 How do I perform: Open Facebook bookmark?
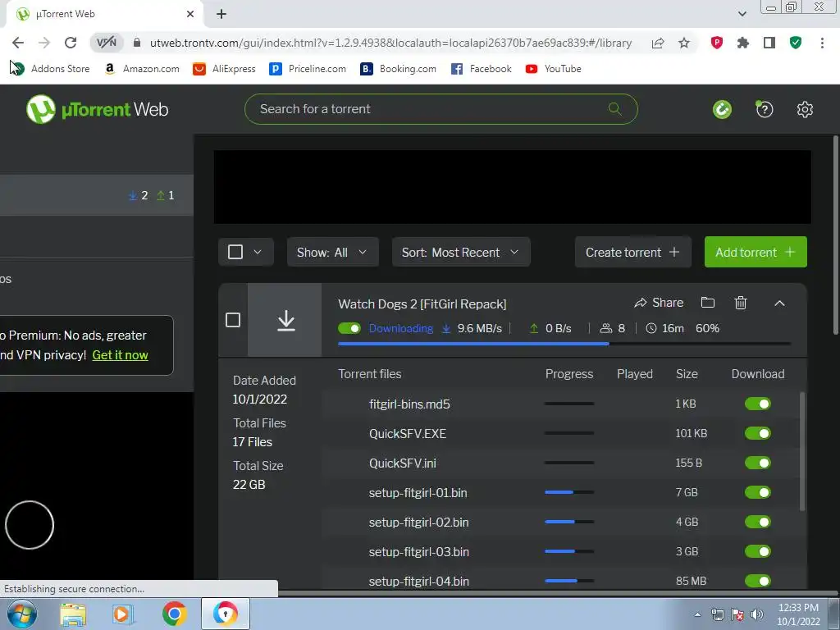pos(481,69)
